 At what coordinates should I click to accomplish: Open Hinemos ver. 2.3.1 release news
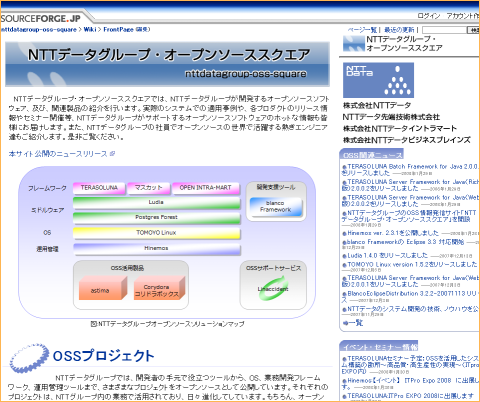tap(393, 233)
